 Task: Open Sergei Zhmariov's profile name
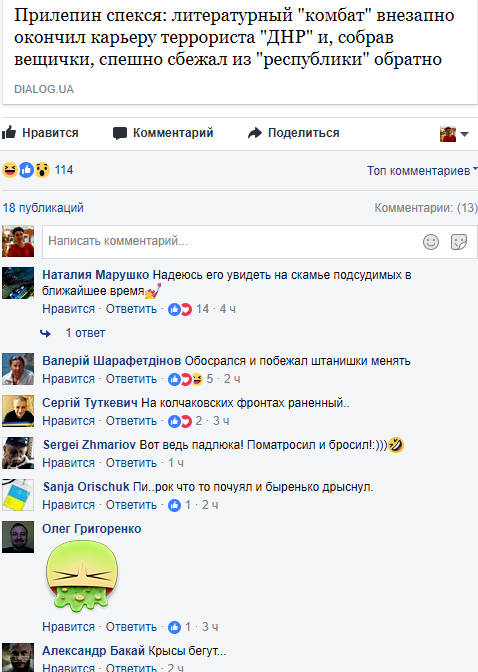click(x=89, y=445)
